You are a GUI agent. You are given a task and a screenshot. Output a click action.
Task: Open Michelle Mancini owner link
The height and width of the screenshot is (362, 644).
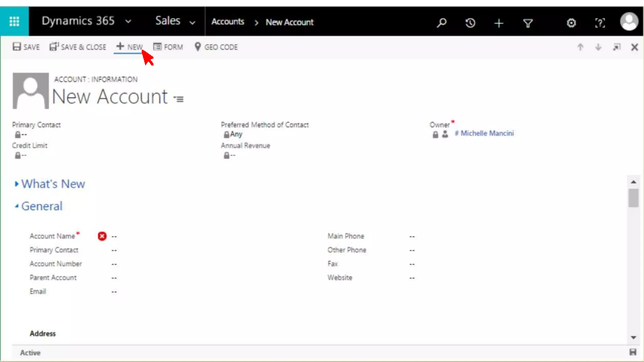coord(487,133)
